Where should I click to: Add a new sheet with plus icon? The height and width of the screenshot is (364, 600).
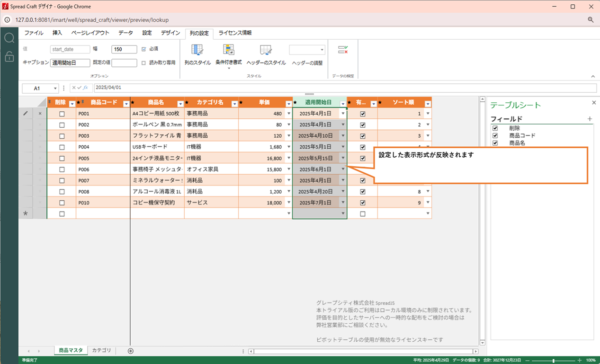[131, 351]
